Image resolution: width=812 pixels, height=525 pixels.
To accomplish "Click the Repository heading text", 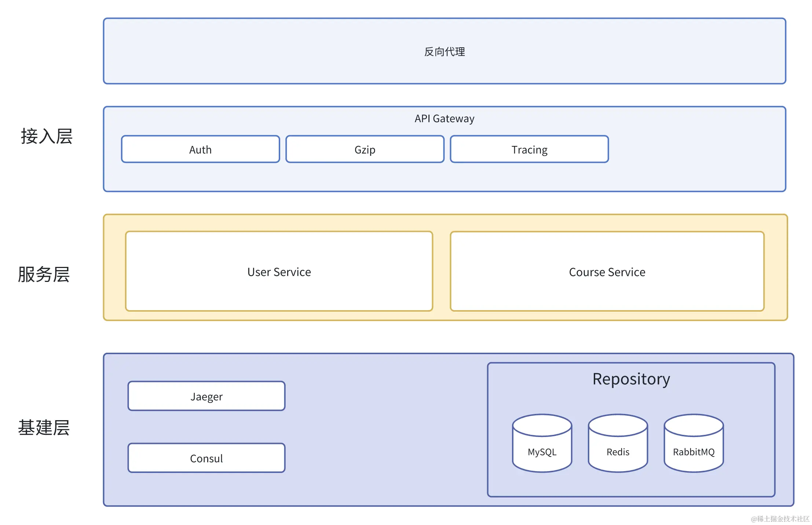I will pyautogui.click(x=631, y=379).
